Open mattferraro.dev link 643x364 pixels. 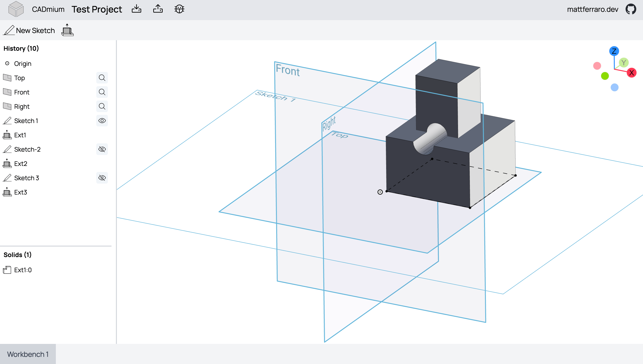[x=592, y=9]
